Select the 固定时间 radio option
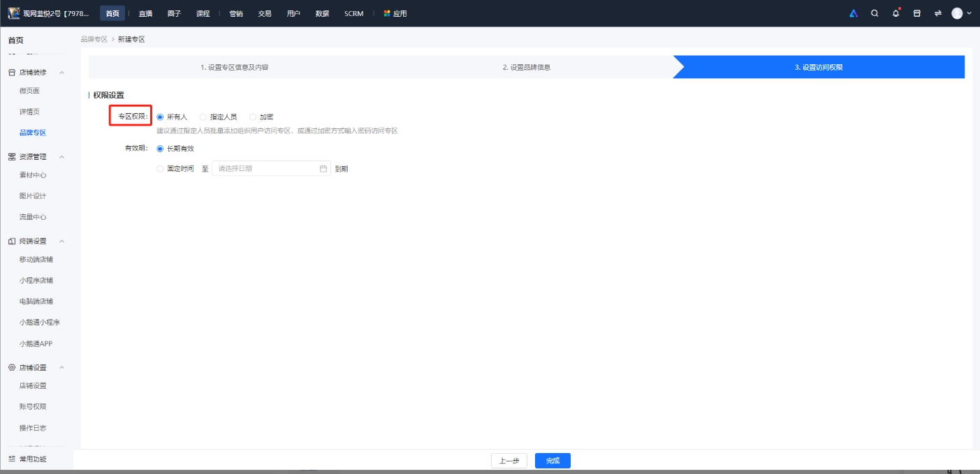This screenshot has height=474, width=980. pyautogui.click(x=159, y=168)
